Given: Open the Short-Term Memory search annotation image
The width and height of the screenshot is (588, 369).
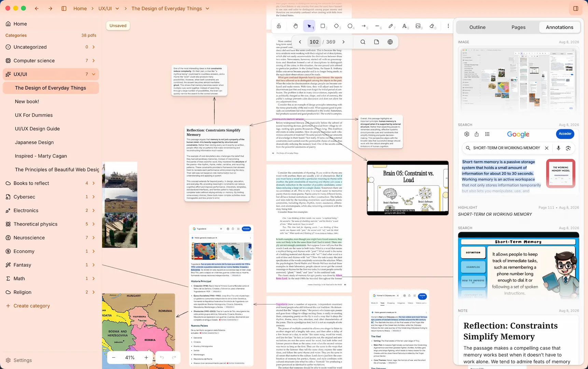Looking at the screenshot, I should pyautogui.click(x=518, y=266).
